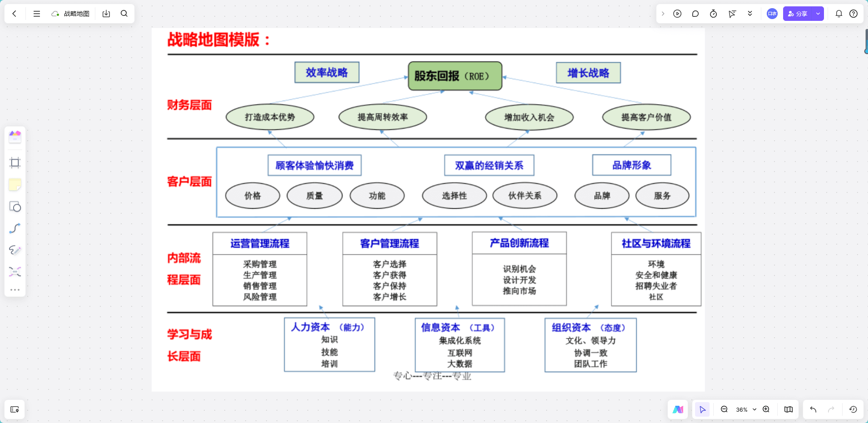Select the pointer cursor tool

pos(702,409)
